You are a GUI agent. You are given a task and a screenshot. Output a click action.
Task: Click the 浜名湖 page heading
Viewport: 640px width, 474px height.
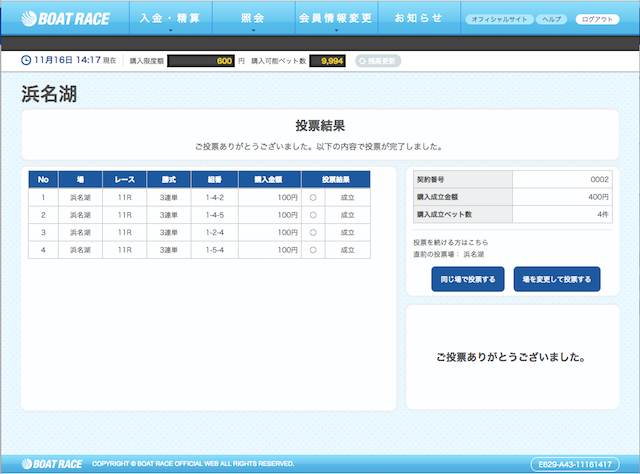49,94
